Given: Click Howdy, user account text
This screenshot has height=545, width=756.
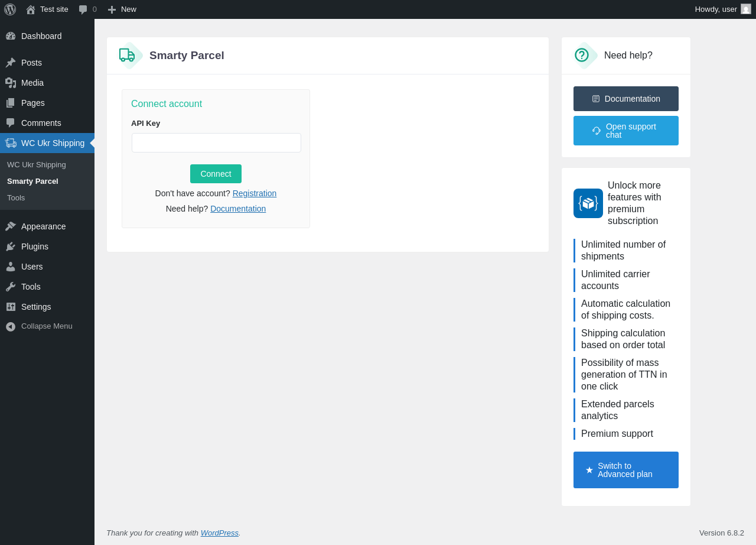Looking at the screenshot, I should click(716, 9).
